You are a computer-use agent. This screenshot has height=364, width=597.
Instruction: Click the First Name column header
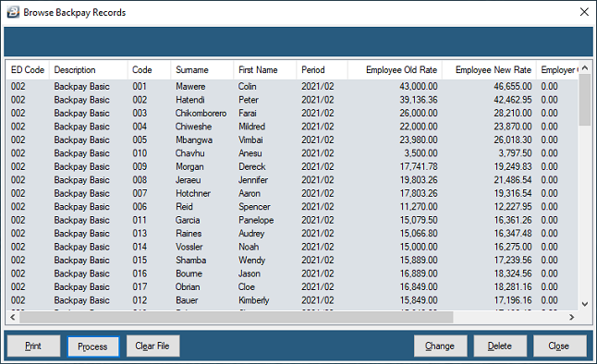click(265, 70)
